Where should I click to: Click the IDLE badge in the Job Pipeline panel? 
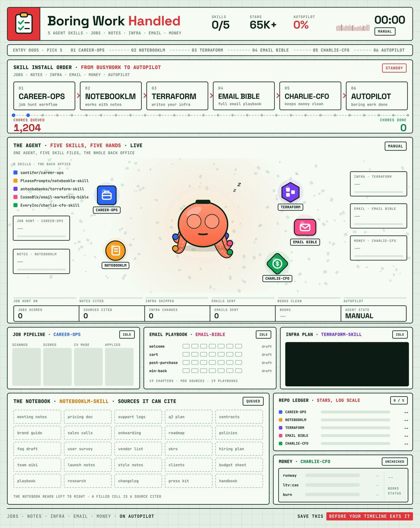click(127, 334)
